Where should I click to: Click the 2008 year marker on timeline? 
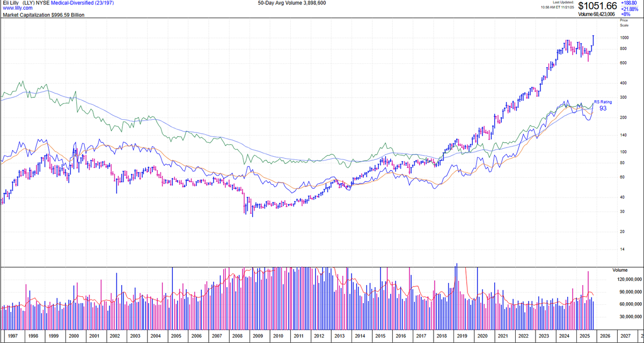pyautogui.click(x=238, y=335)
